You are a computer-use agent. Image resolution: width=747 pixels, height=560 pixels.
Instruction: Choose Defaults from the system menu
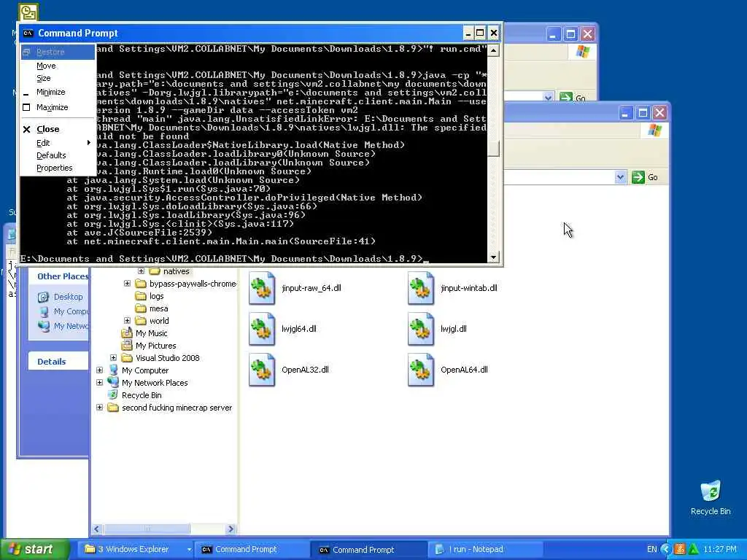click(58, 155)
